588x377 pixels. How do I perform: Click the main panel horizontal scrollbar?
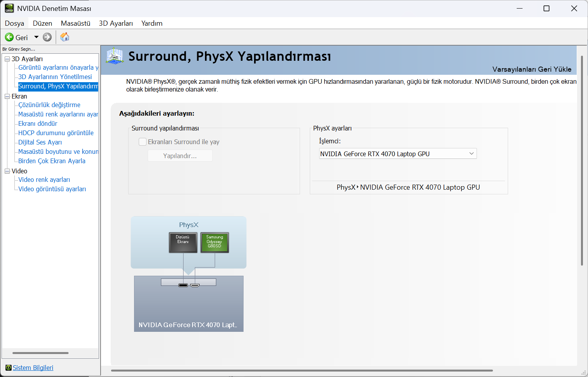[302, 370]
